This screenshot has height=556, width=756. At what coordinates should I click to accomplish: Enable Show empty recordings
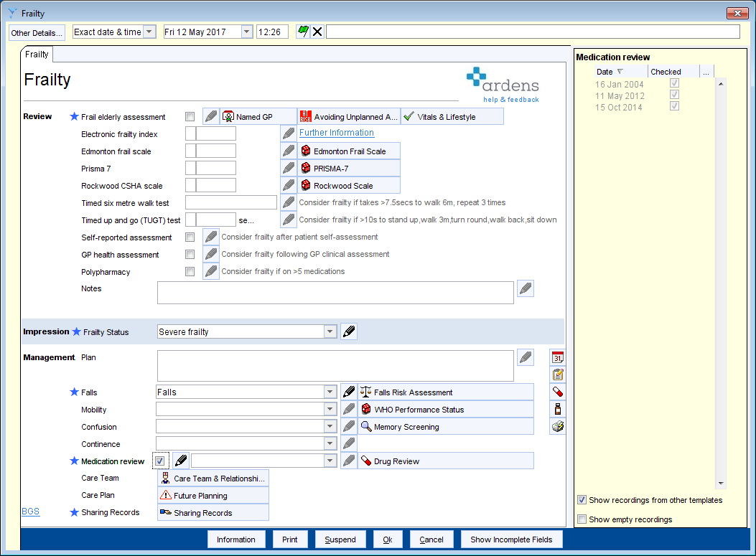582,519
